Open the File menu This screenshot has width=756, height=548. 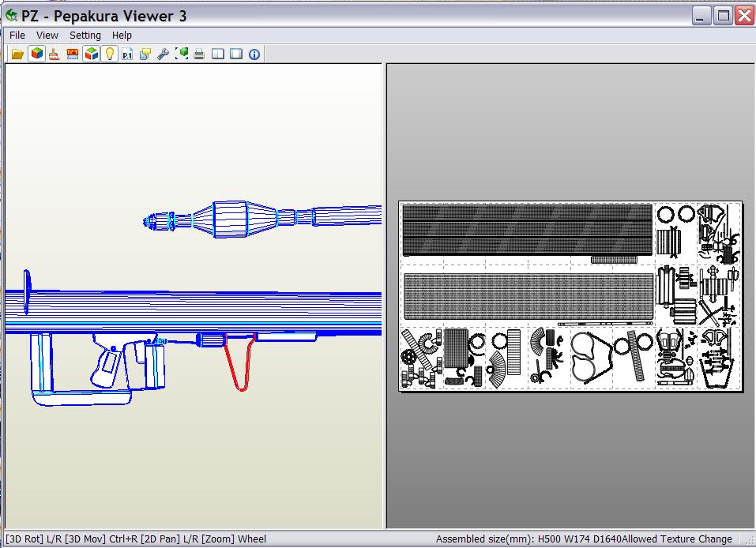(17, 35)
